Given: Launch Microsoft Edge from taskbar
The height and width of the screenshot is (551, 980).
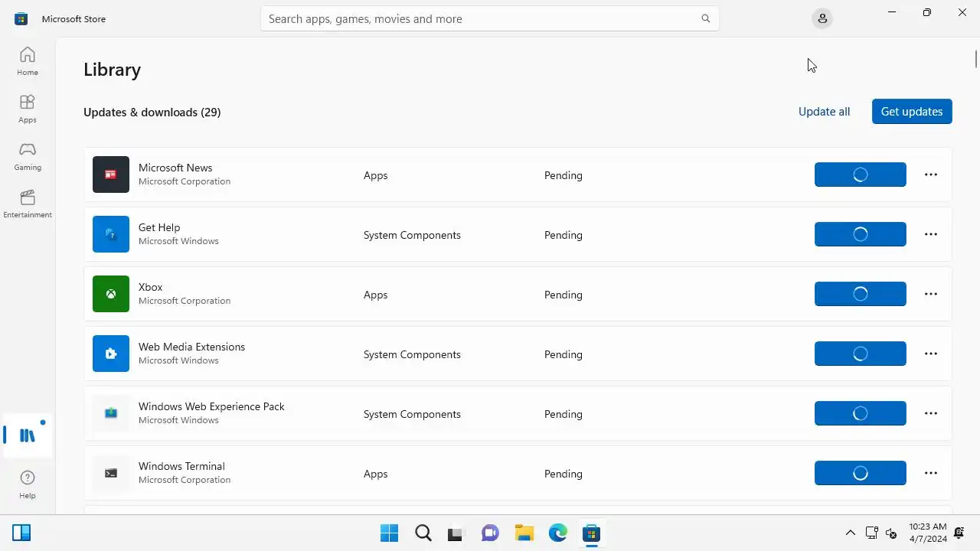Looking at the screenshot, I should (x=557, y=533).
